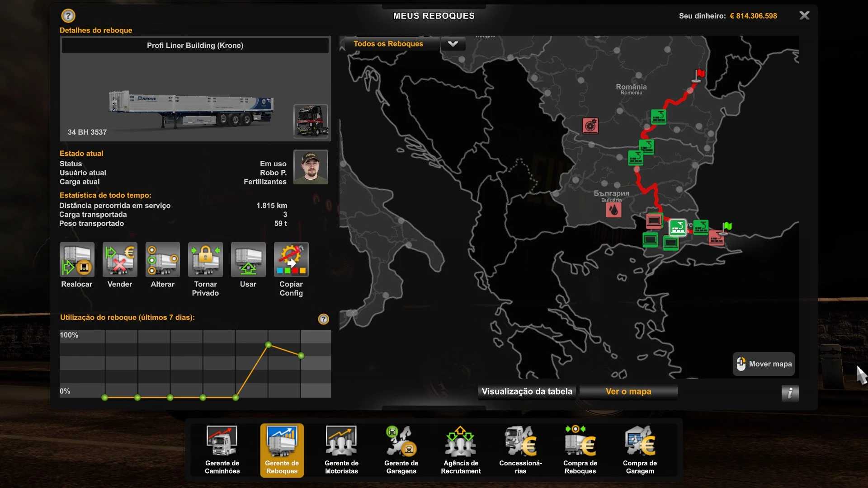Switch to Visualização da tabela tab
Screen dimensions: 868x488
tap(527, 392)
